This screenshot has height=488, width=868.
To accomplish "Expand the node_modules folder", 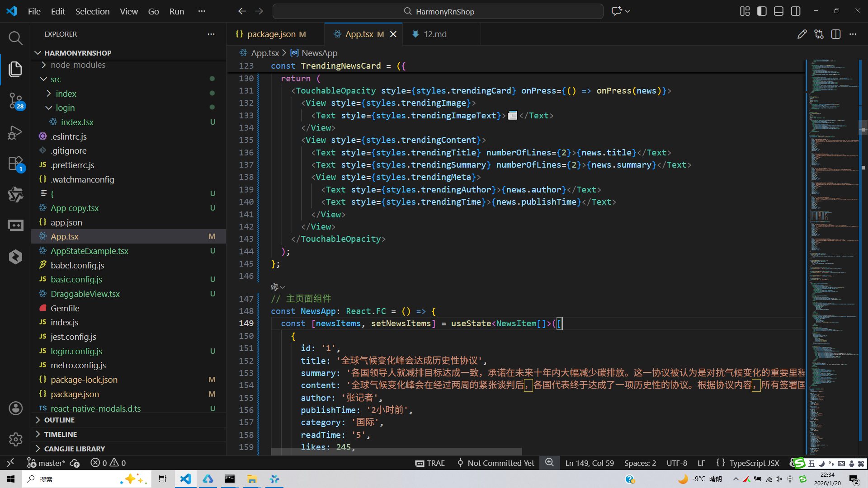I will [x=78, y=65].
